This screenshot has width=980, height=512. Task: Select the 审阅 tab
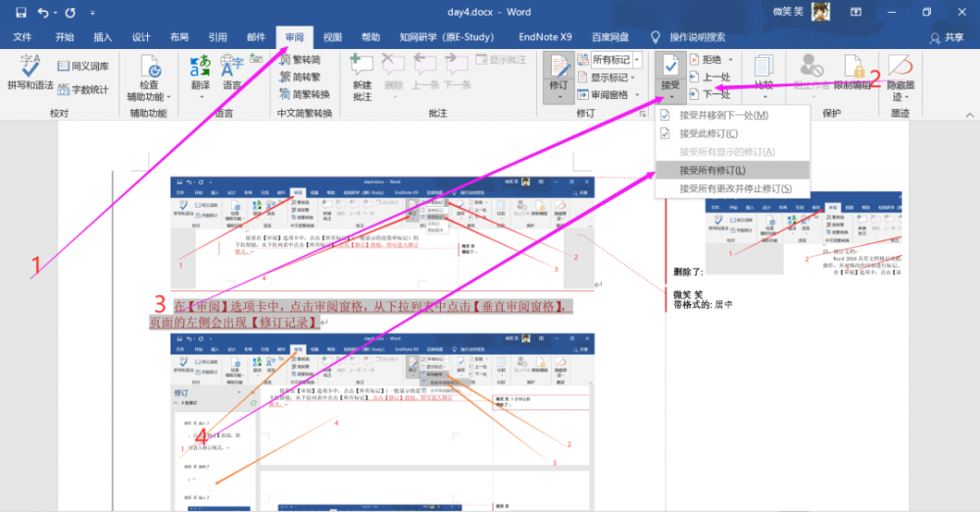point(294,37)
